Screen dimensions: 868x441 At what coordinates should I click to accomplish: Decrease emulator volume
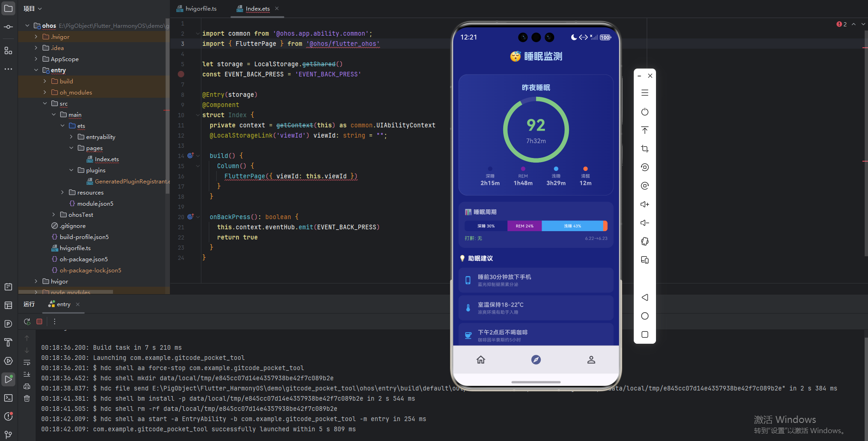click(645, 223)
